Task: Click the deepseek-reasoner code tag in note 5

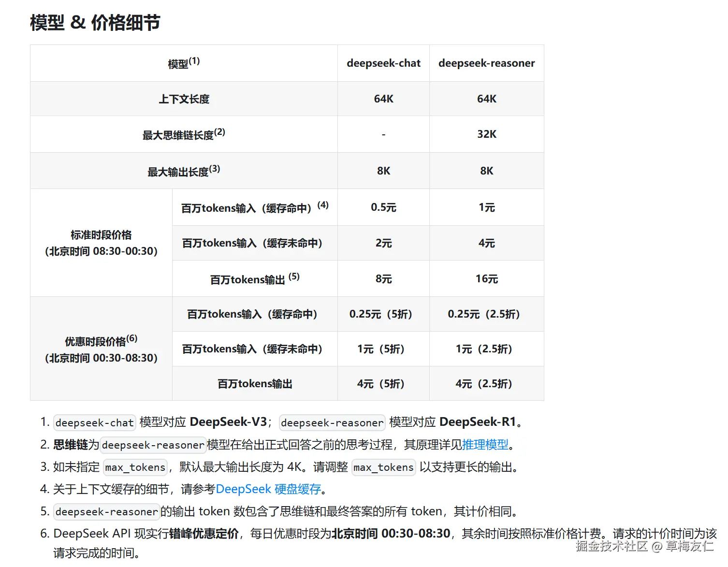Action: coord(106,512)
